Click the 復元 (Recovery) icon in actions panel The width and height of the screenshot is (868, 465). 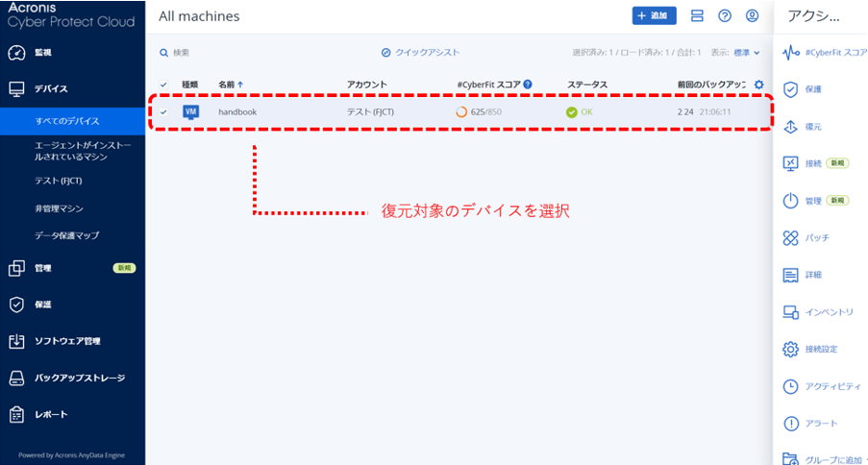791,127
